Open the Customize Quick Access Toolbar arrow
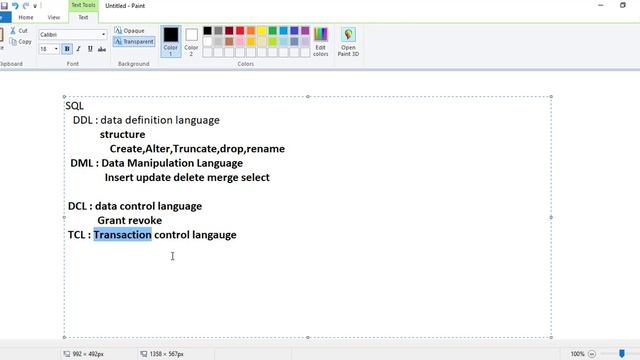The image size is (640, 360). tap(35, 6)
